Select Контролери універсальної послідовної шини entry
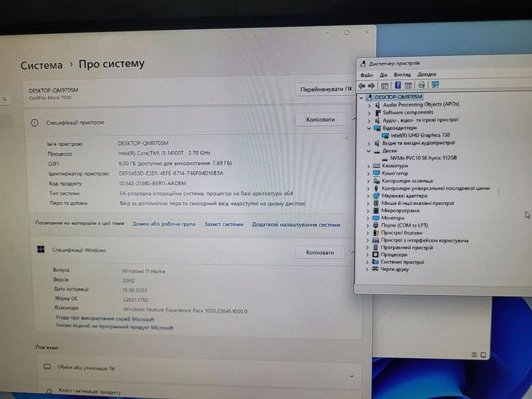 click(x=436, y=188)
